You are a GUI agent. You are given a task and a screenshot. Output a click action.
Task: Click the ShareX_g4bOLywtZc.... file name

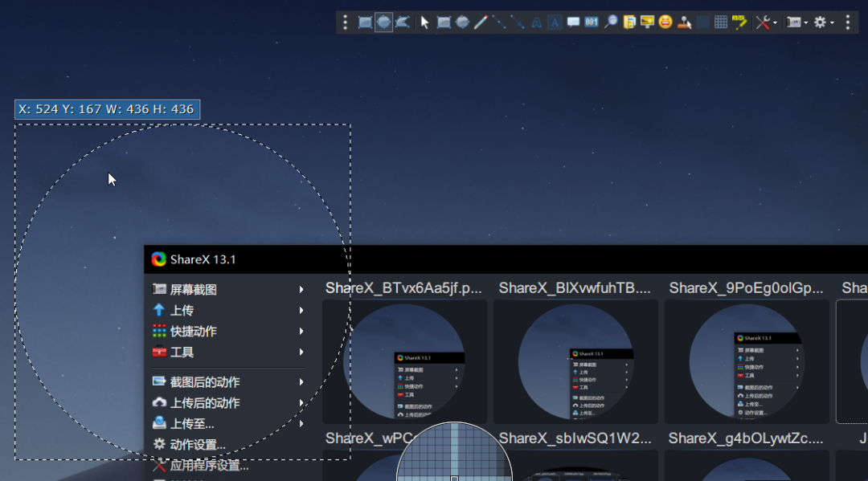[746, 438]
